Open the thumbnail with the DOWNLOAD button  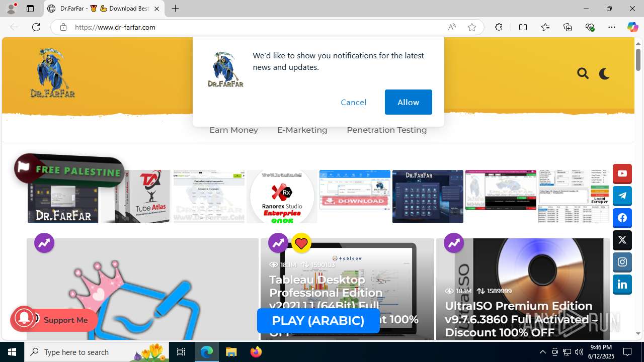(355, 190)
